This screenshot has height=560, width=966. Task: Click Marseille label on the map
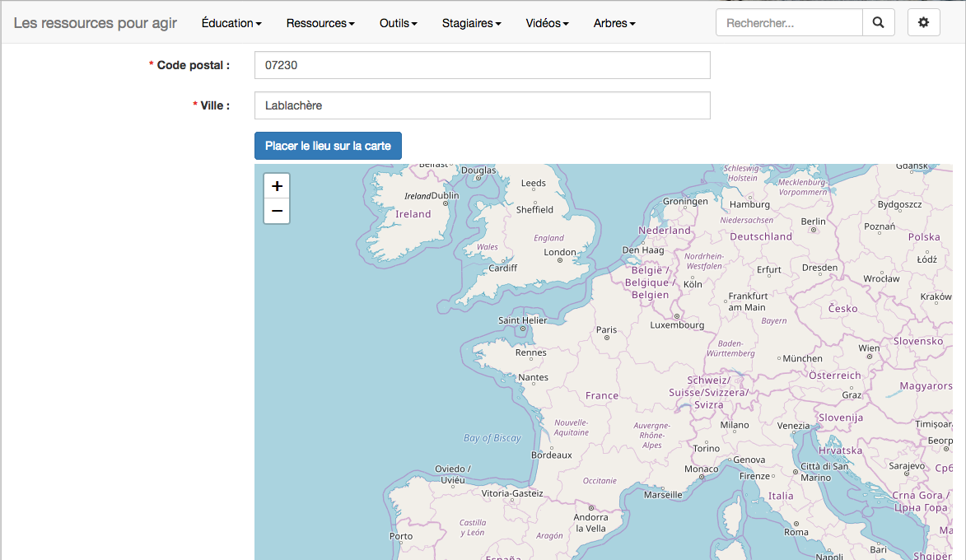coord(663,495)
